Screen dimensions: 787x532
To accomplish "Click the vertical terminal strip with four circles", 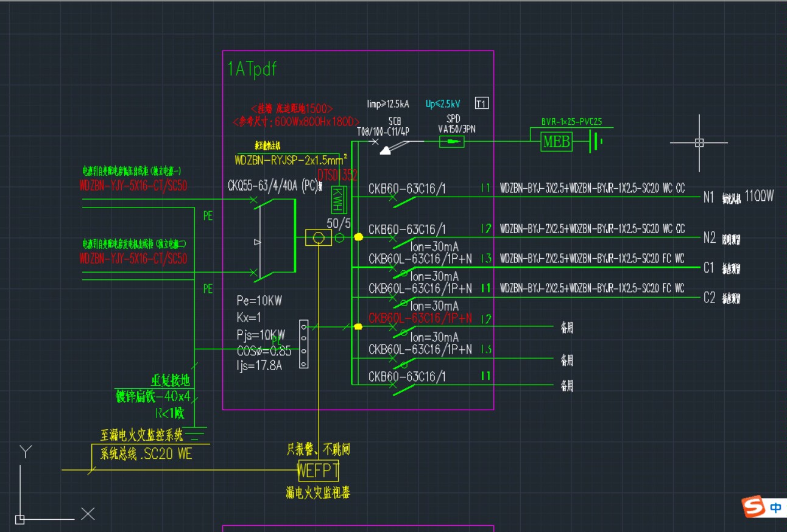I will coord(304,345).
